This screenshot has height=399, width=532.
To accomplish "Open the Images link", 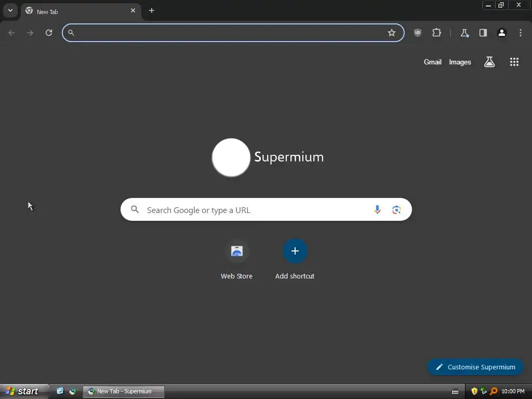I will pos(460,62).
